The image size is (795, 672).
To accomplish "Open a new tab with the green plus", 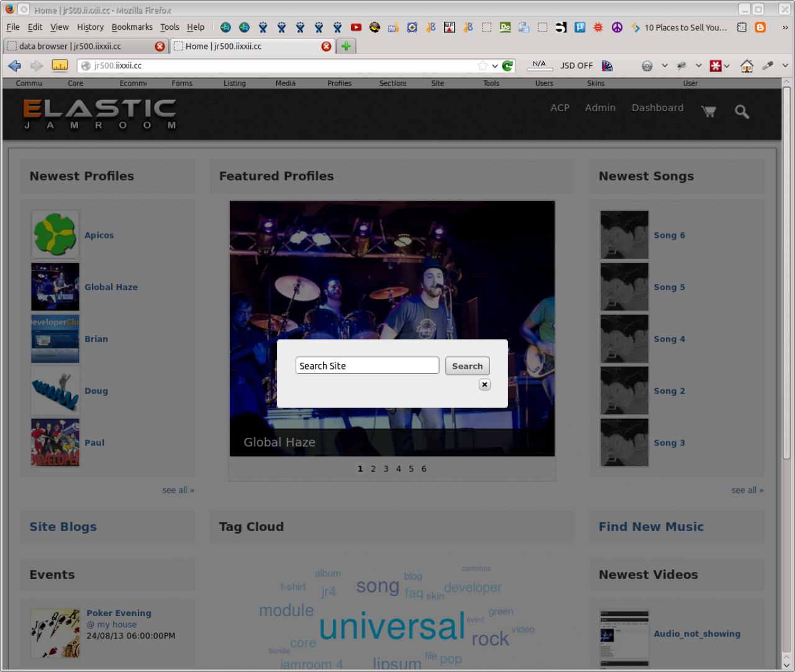I will (x=346, y=46).
